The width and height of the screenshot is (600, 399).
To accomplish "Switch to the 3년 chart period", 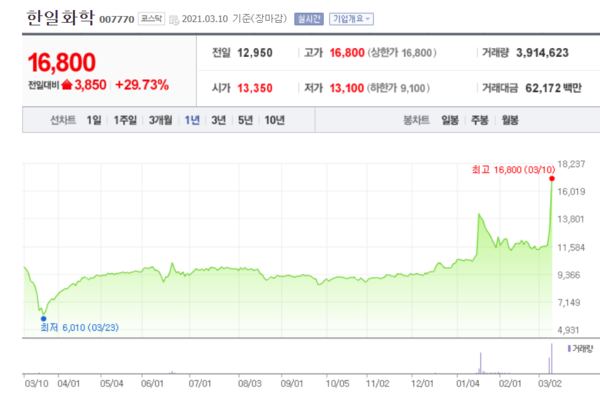I will 218,120.
